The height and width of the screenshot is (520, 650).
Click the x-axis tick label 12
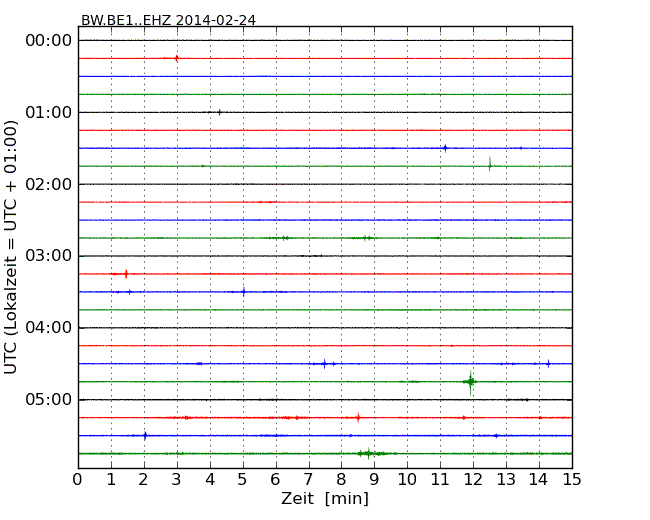pos(473,480)
